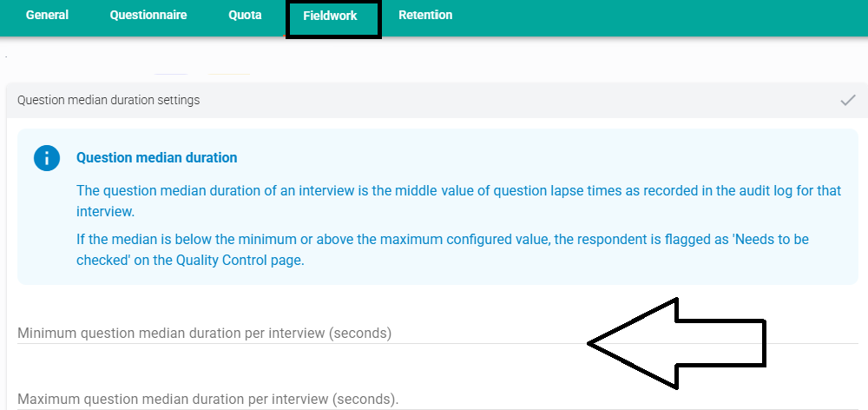This screenshot has height=410, width=868.
Task: Click the highlighted Fieldwork tab
Action: click(x=330, y=17)
